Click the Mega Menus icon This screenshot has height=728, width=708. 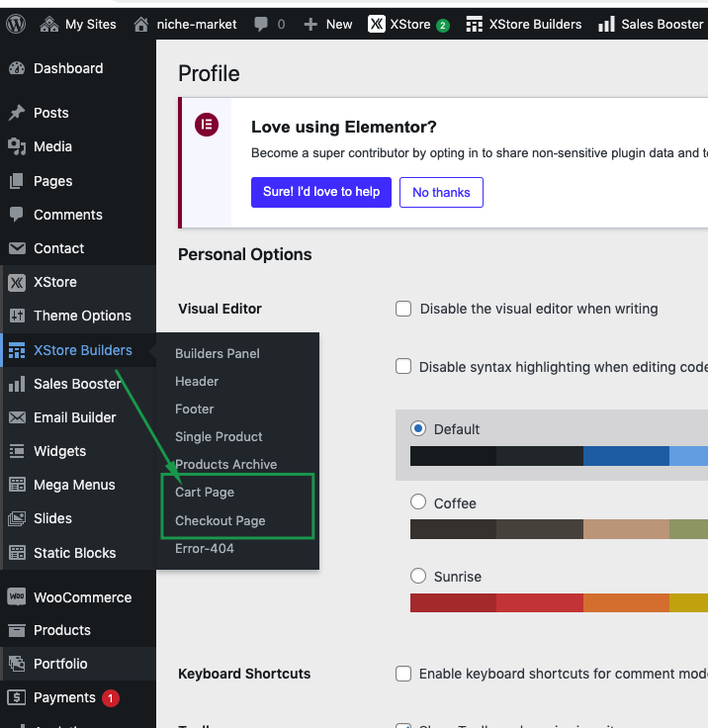pyautogui.click(x=17, y=485)
